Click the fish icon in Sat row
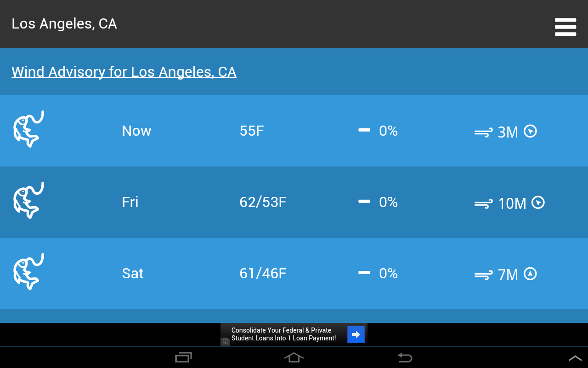The image size is (588, 368). point(28,272)
